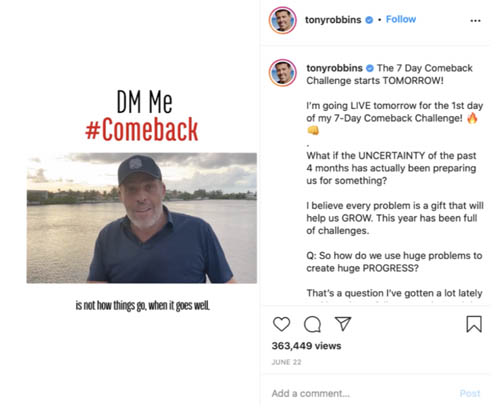Open comments with the speech bubble icon
Viewport: 500px width, 417px height.
312,324
